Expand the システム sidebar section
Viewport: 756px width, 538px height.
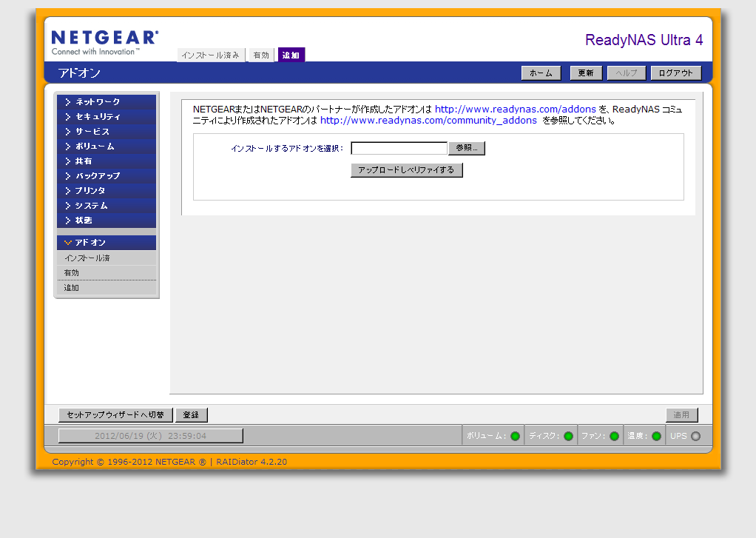[106, 206]
